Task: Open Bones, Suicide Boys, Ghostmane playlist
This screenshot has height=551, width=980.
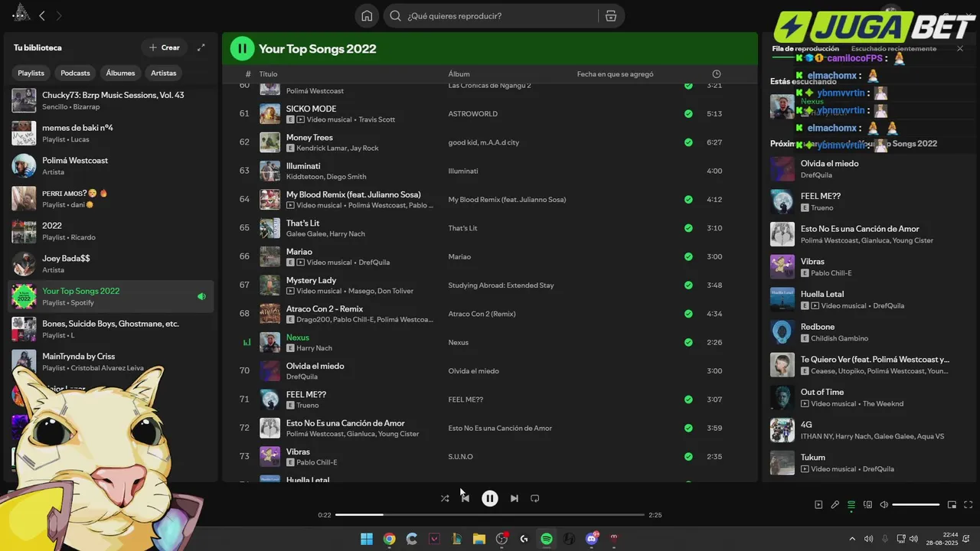Action: (x=111, y=329)
